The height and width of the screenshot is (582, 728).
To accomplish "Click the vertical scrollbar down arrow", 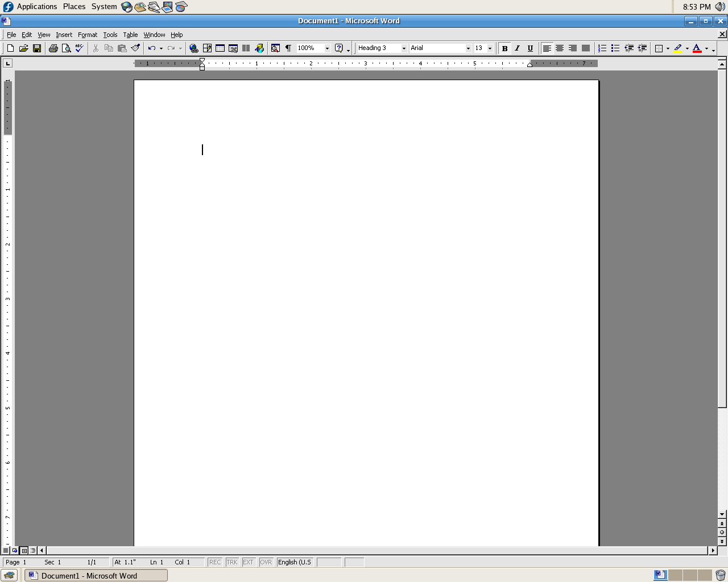I will [722, 514].
